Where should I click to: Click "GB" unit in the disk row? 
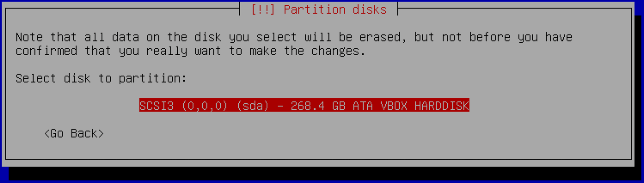338,106
